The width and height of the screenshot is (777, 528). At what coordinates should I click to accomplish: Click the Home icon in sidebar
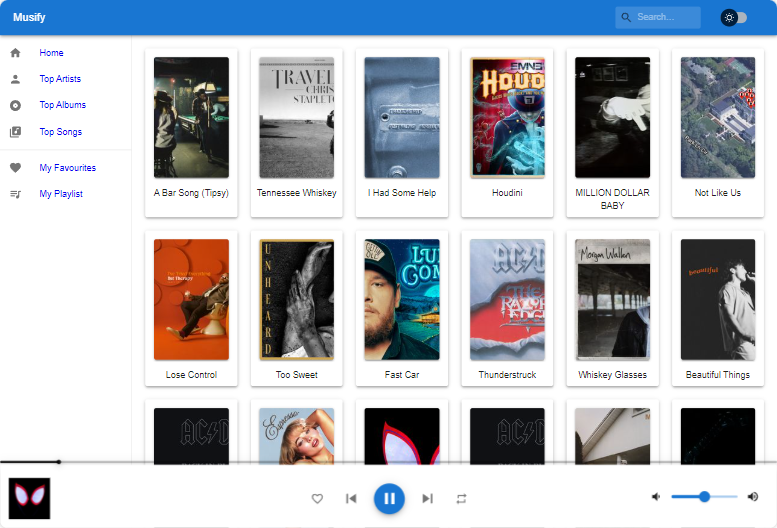15,53
